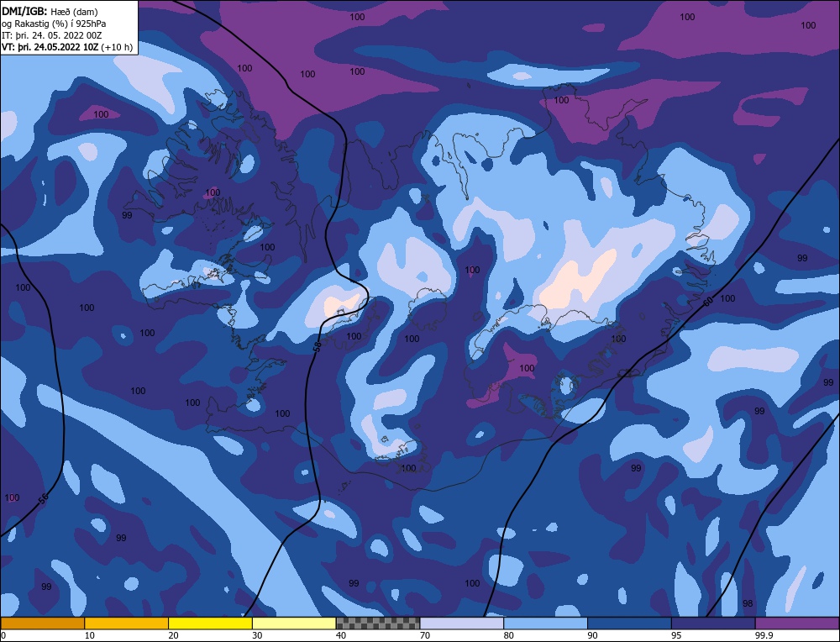Click the 'og Rakastig (%) í 925hPa' line
Screen dimensions: 840x642
54,24
